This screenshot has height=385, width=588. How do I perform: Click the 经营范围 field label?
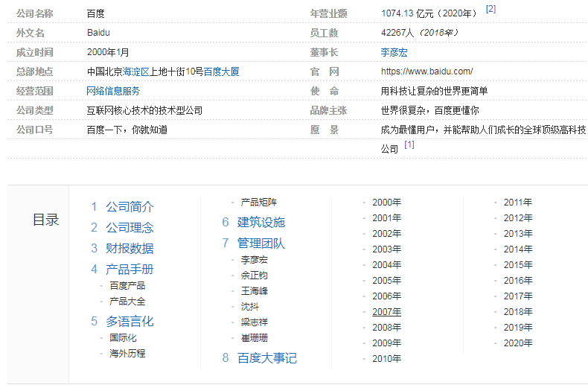click(34, 91)
